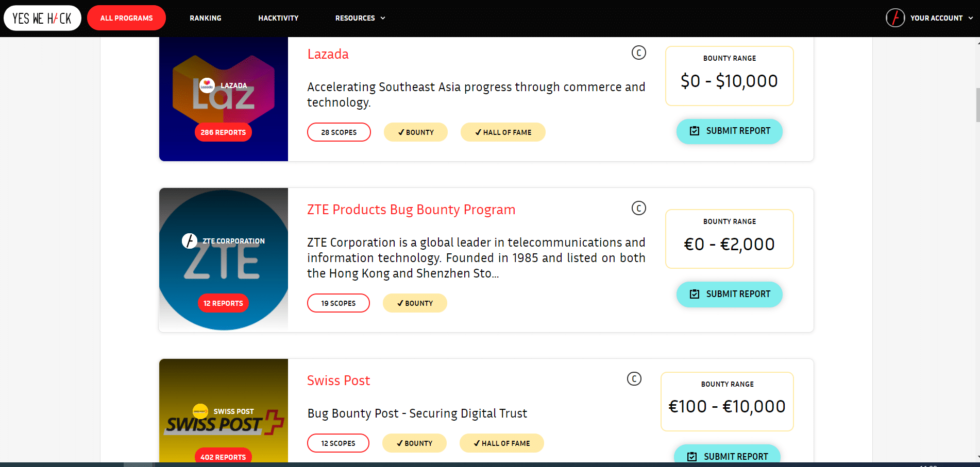980x467 pixels.
Task: Toggle the Bounty badge on Swiss Post card
Action: point(414,443)
